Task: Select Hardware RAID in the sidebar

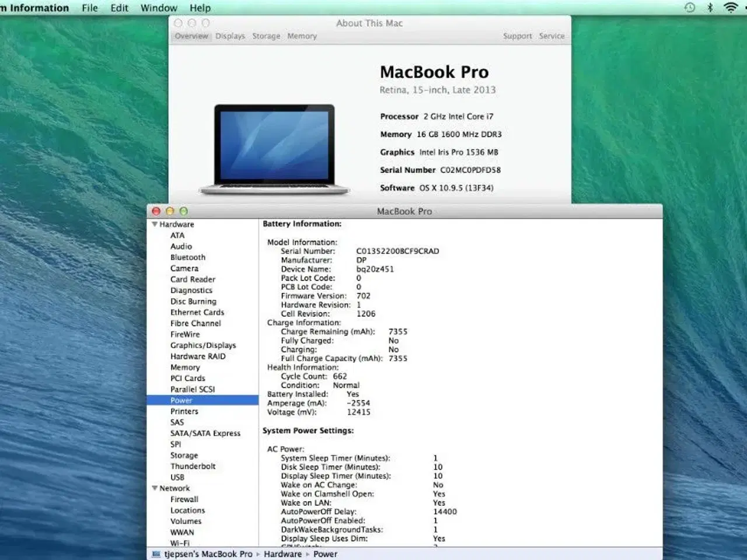Action: (198, 356)
